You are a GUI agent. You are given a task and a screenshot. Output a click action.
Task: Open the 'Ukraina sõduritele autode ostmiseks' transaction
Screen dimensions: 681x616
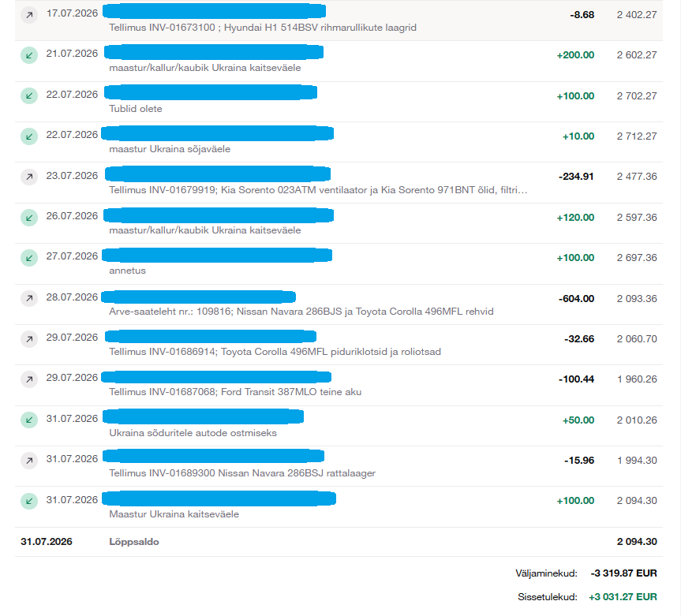click(x=339, y=426)
